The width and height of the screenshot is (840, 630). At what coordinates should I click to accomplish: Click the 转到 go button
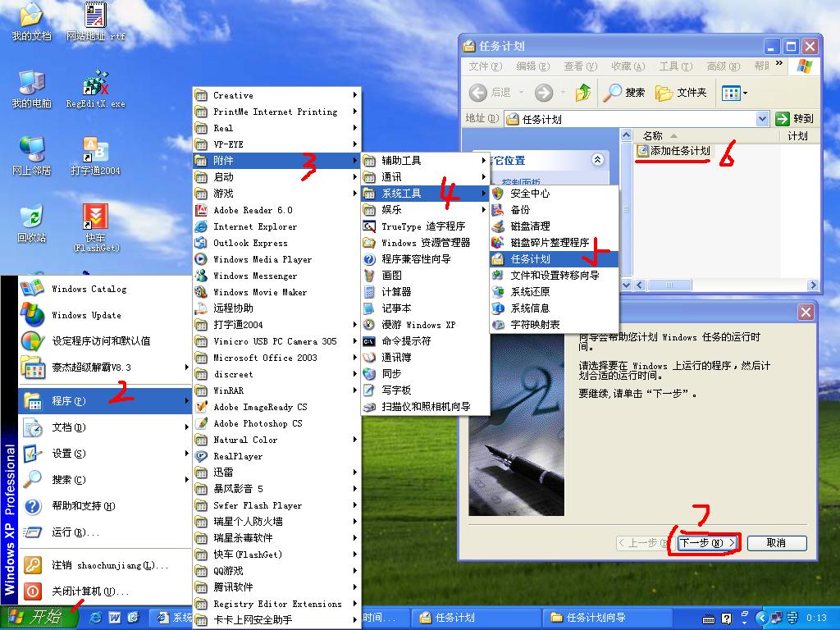coord(795,119)
